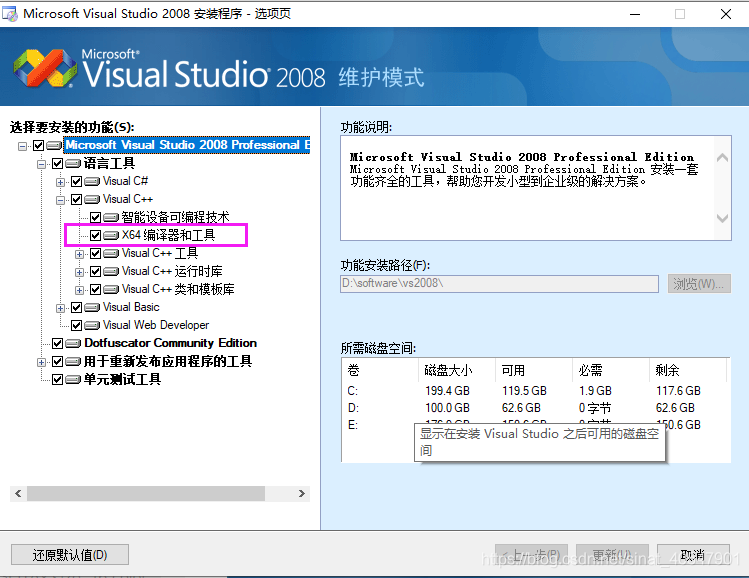Expand the Visual C++ 类和模板库 node
This screenshot has width=749, height=578.
point(79,290)
